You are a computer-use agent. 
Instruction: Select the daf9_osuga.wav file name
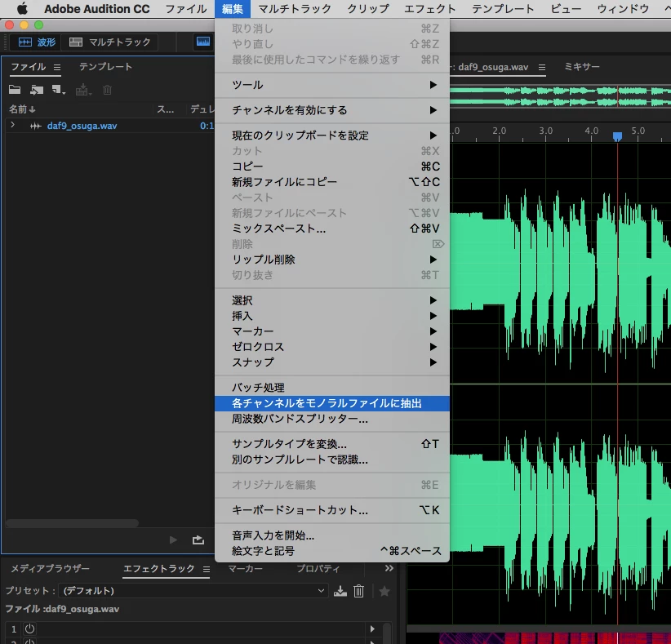82,126
